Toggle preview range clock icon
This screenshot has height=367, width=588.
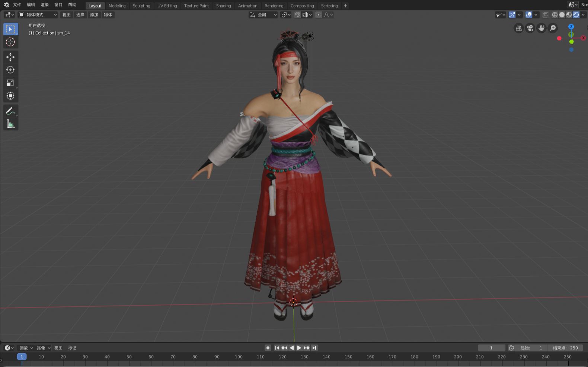511,348
